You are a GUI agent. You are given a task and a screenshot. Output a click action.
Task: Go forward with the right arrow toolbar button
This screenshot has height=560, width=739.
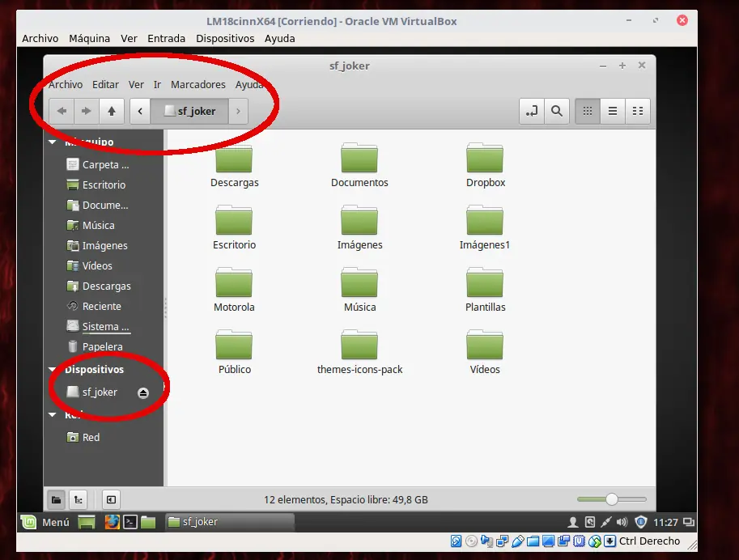87,111
